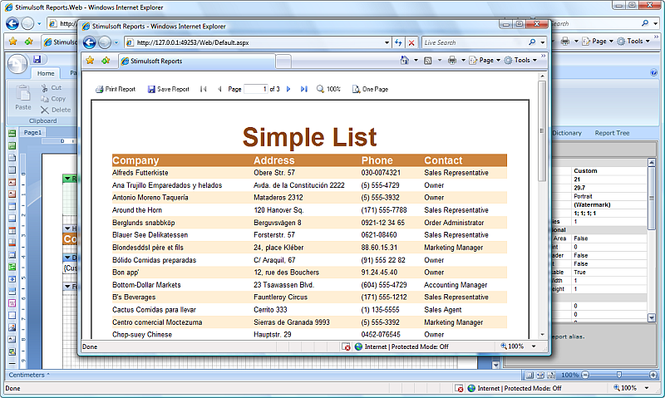Click the 'Alfreds Futterkiste' company cell
This screenshot has height=398, width=665.
[x=140, y=173]
